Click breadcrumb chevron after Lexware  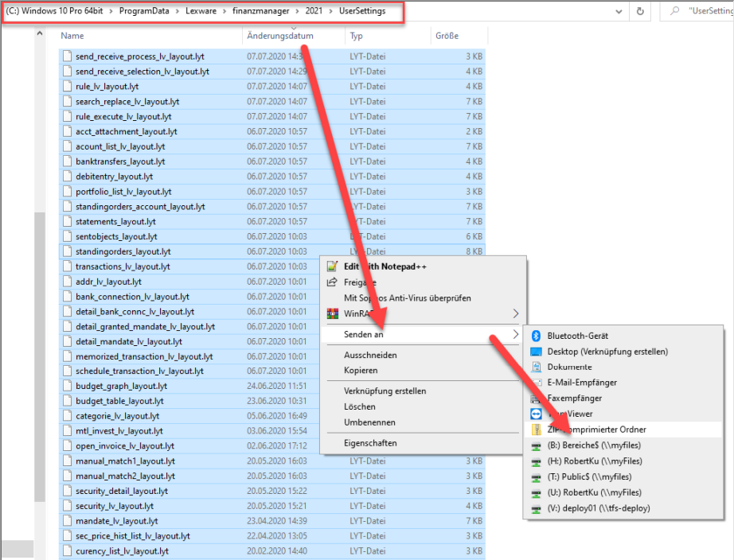click(224, 11)
